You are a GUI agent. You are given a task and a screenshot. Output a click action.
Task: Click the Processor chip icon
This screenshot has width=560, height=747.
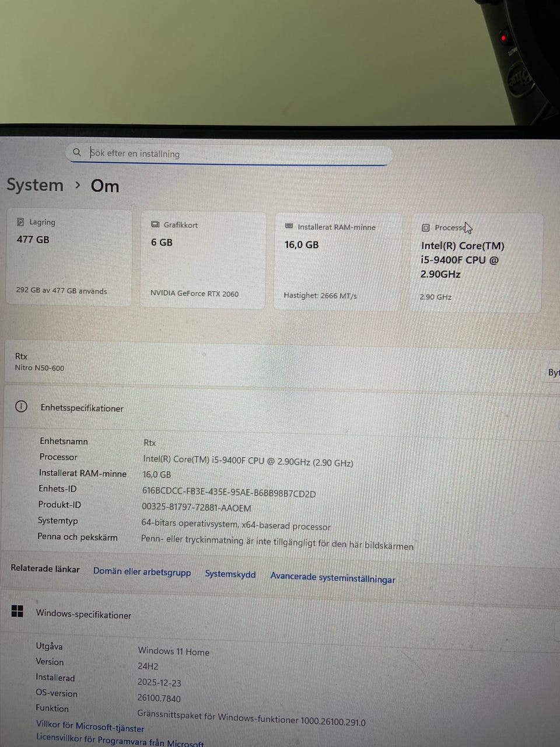tap(426, 228)
